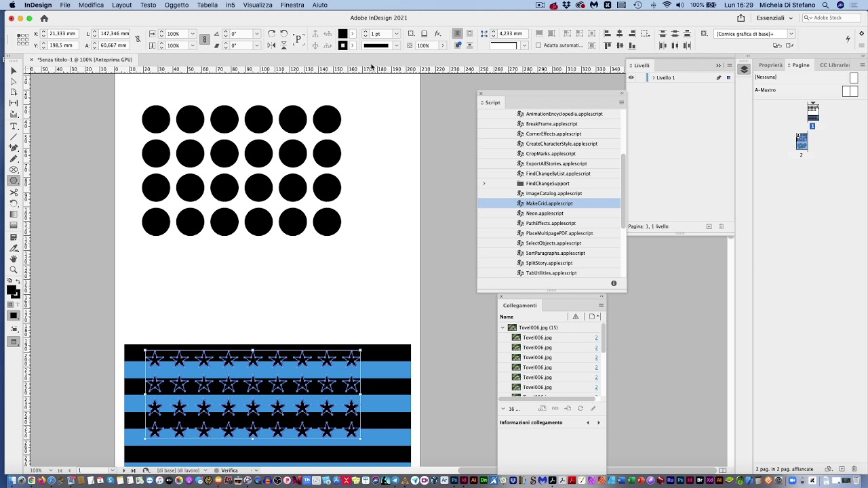The width and height of the screenshot is (868, 488).
Task: Collapse the Tovel006.jpg (15) link group
Action: 503,328
